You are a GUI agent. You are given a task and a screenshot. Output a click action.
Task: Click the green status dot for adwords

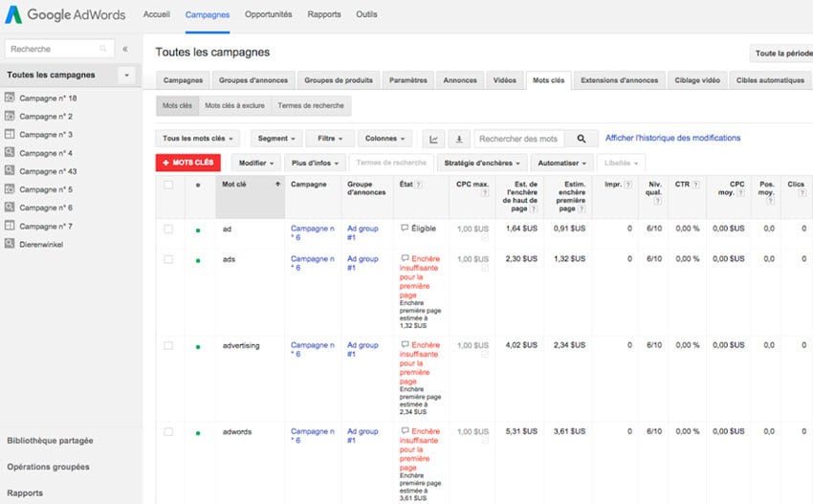[198, 433]
